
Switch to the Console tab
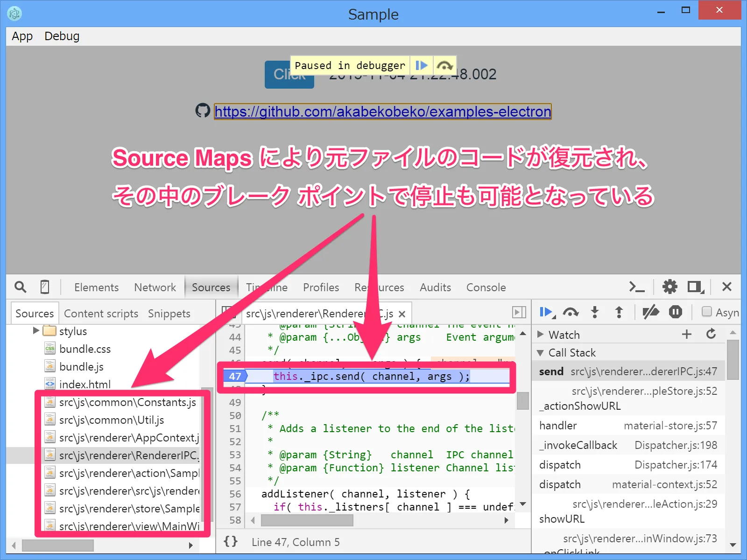click(x=486, y=287)
